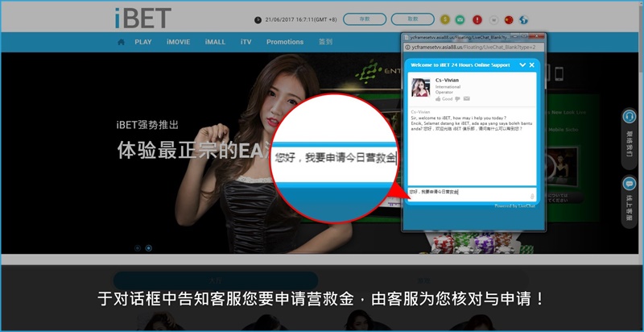The width and height of the screenshot is (644, 332).
Task: Open the green mail envelope icon
Action: point(460,19)
